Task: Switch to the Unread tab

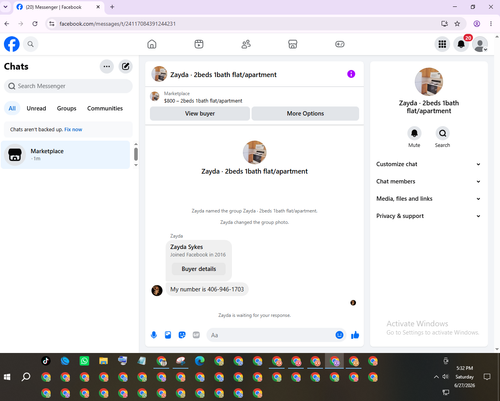Action: tap(36, 108)
